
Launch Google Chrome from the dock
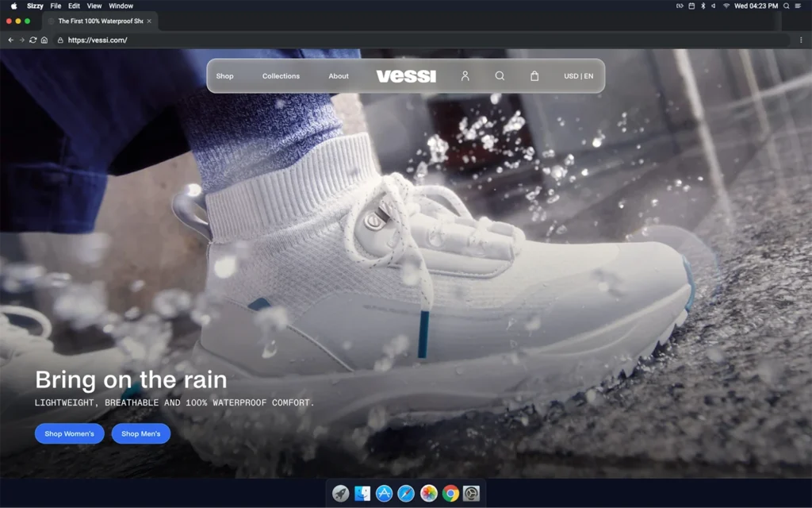450,494
